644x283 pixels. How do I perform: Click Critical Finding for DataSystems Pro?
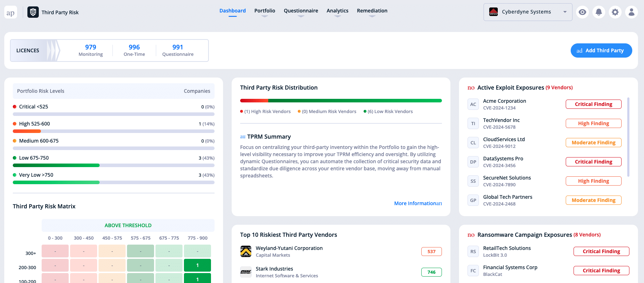(x=593, y=162)
